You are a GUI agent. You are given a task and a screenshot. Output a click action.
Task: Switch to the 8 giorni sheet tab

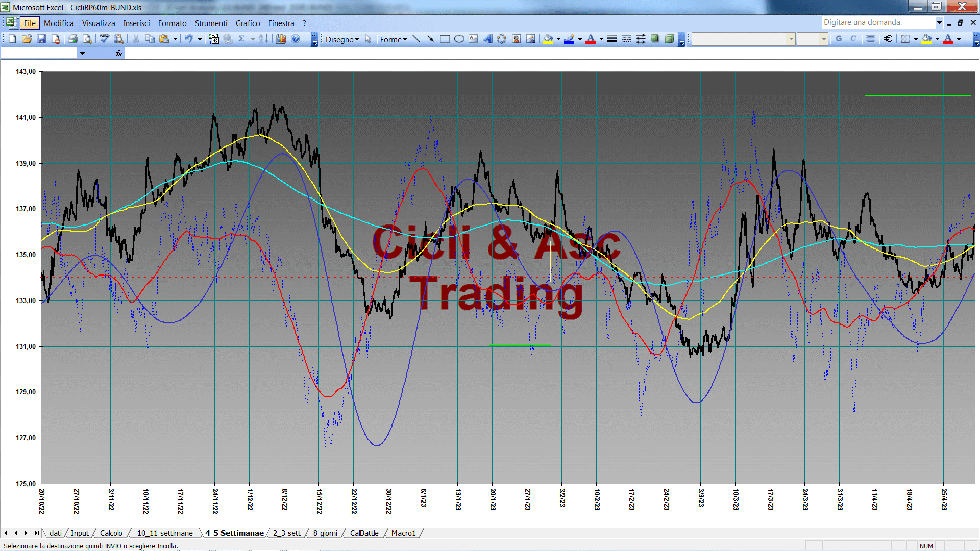point(325,533)
